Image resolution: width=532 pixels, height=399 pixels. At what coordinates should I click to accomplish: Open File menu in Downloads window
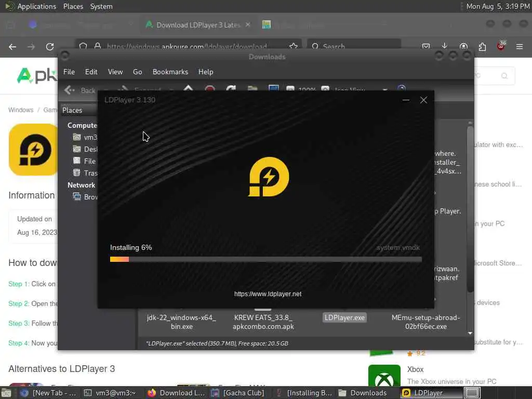click(x=69, y=72)
